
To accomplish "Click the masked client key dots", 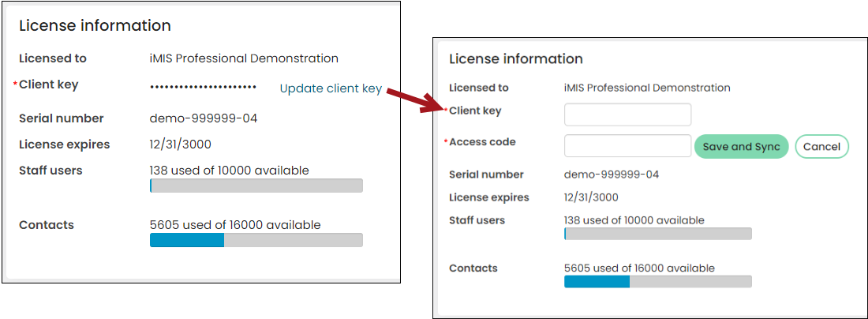I will [203, 87].
